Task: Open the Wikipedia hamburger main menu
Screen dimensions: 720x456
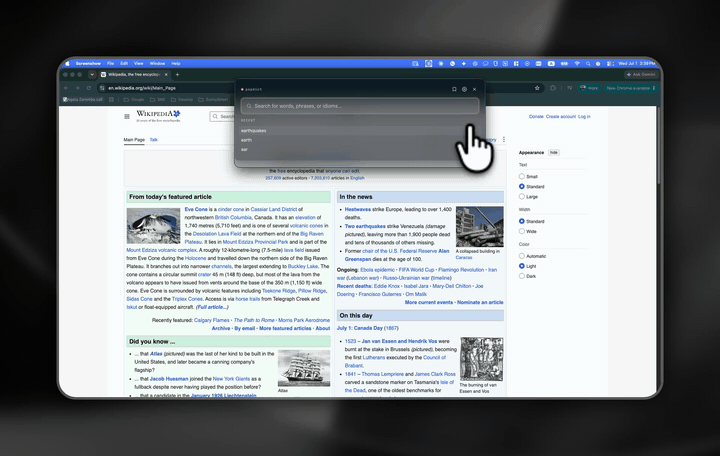Action: 127,116
